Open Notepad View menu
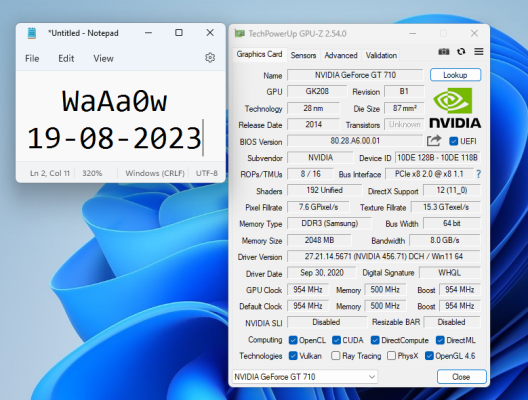This screenshot has height=400, width=528. pyautogui.click(x=103, y=59)
